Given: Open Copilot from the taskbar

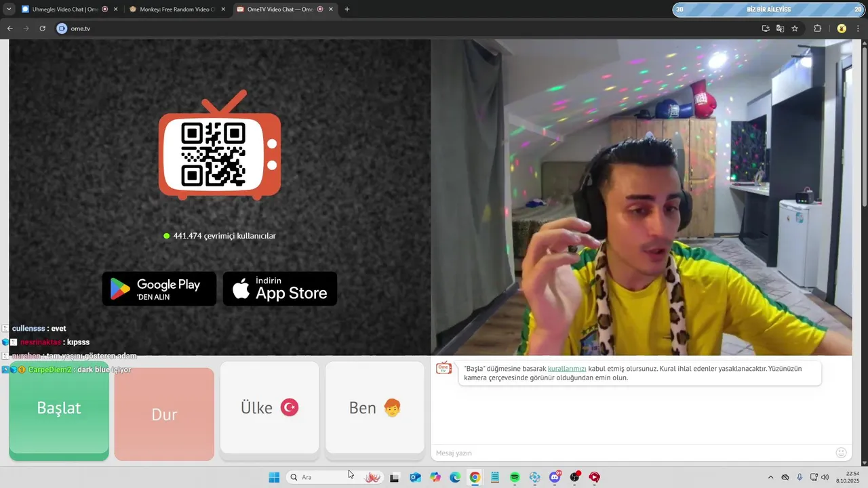Looking at the screenshot, I should click(x=435, y=477).
